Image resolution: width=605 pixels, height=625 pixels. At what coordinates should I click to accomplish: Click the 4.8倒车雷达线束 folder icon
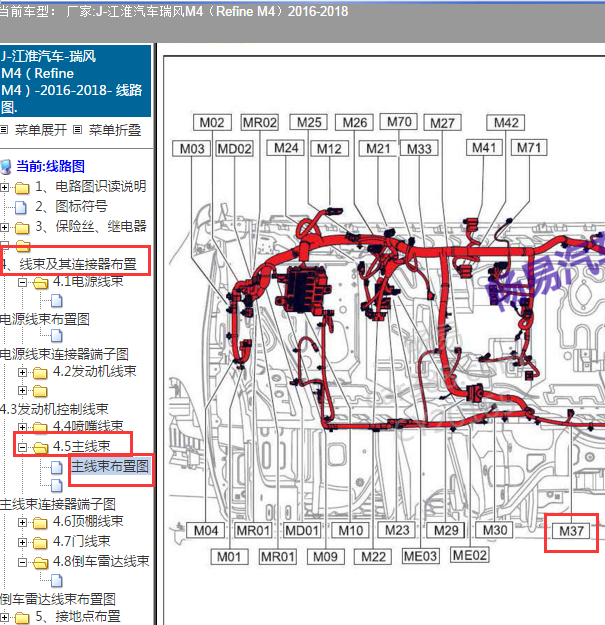click(40, 563)
